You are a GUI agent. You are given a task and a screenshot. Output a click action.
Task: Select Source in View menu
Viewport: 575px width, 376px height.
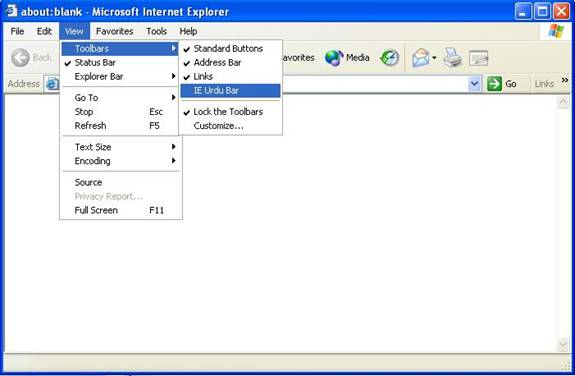tap(121, 182)
